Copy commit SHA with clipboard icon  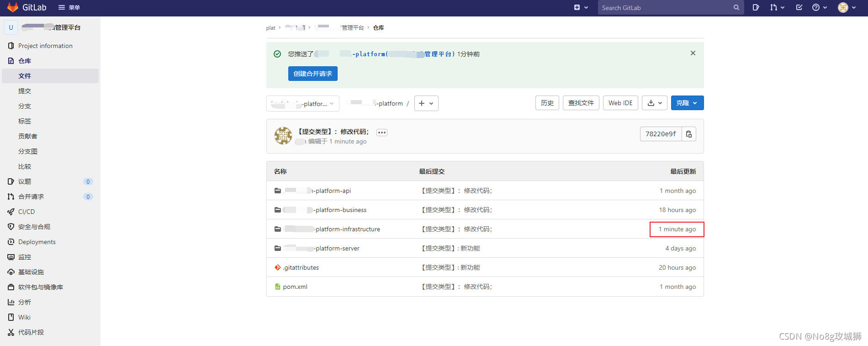(x=689, y=134)
